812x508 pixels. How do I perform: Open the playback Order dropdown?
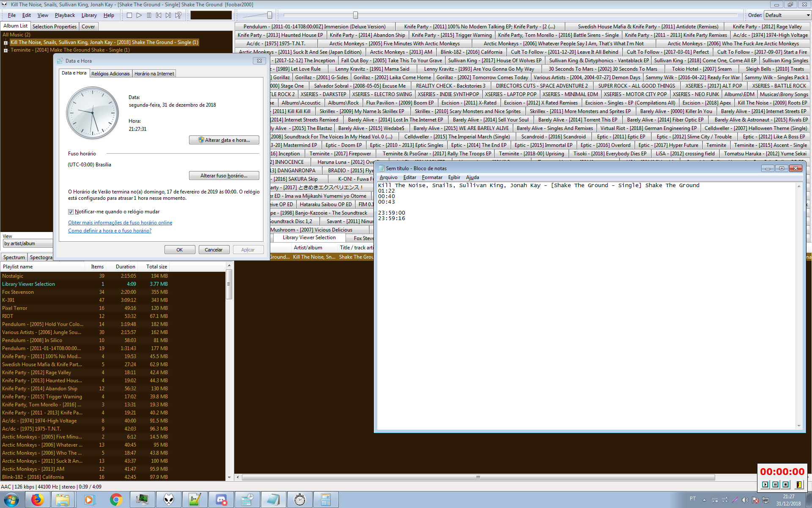tap(787, 15)
